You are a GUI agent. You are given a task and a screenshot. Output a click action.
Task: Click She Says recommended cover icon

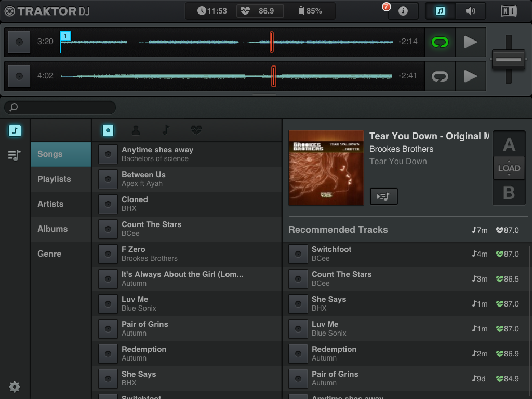[x=298, y=303]
